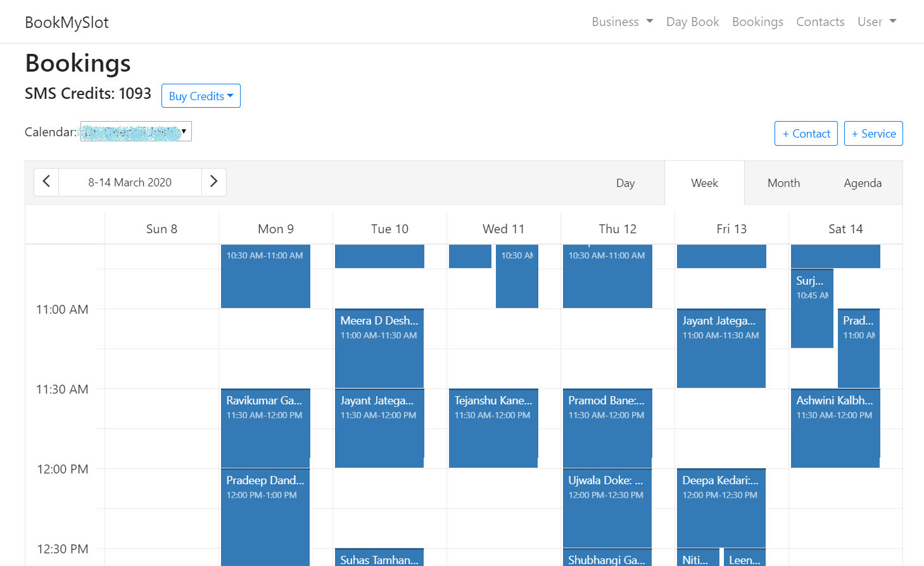
Task: Click the BookMySlot brand logo
Action: tap(66, 23)
